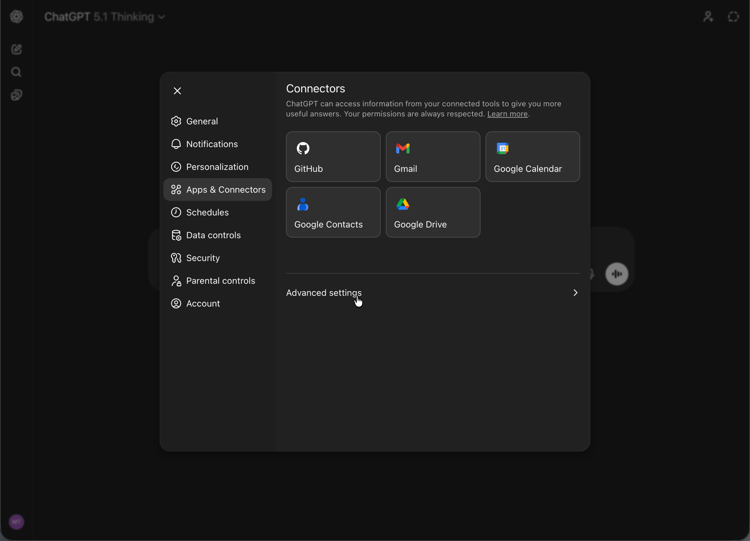
Task: Click the invite people icon top right
Action: click(x=708, y=17)
